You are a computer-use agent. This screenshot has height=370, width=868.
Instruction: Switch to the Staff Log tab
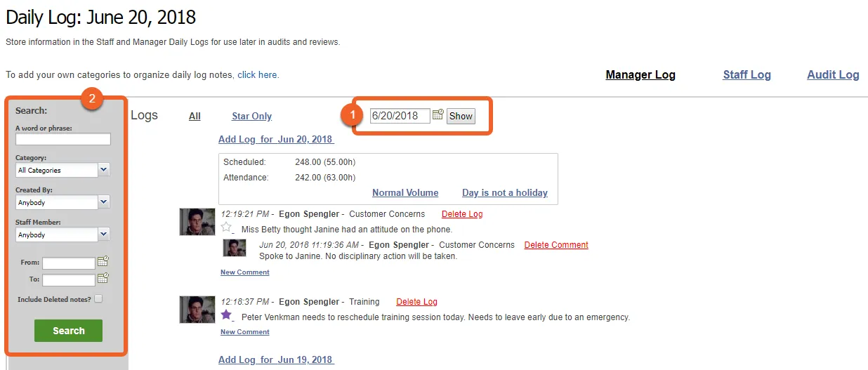(x=747, y=74)
